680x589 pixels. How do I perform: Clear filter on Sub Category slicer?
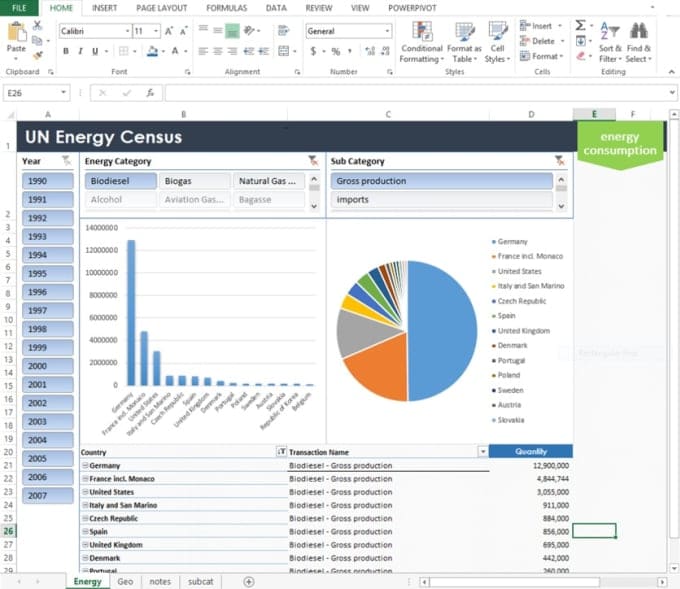(560, 161)
